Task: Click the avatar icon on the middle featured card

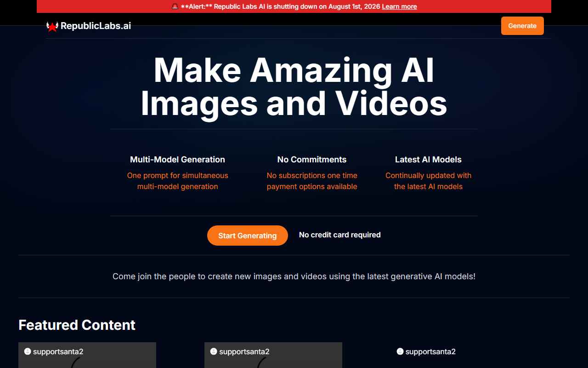Action: [x=214, y=351]
